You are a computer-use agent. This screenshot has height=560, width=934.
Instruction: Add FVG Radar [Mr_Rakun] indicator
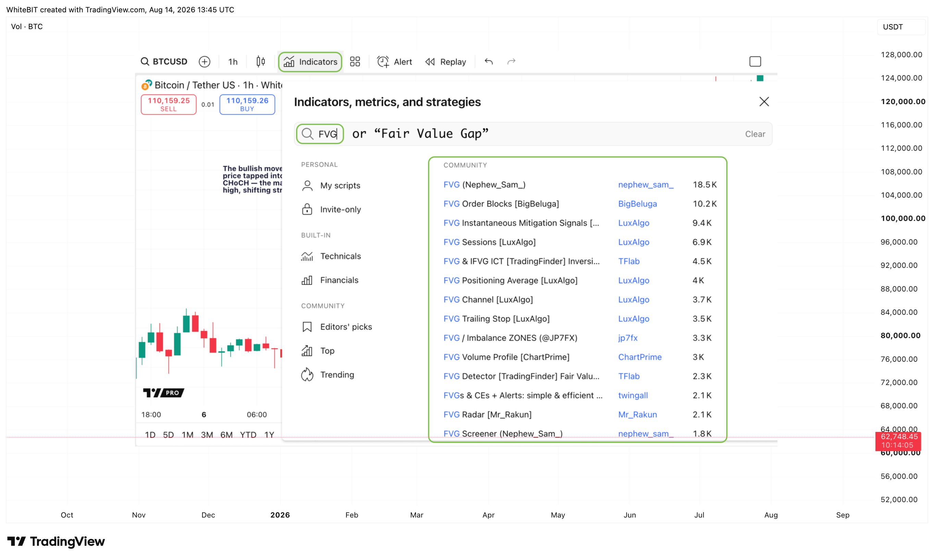[x=488, y=414]
